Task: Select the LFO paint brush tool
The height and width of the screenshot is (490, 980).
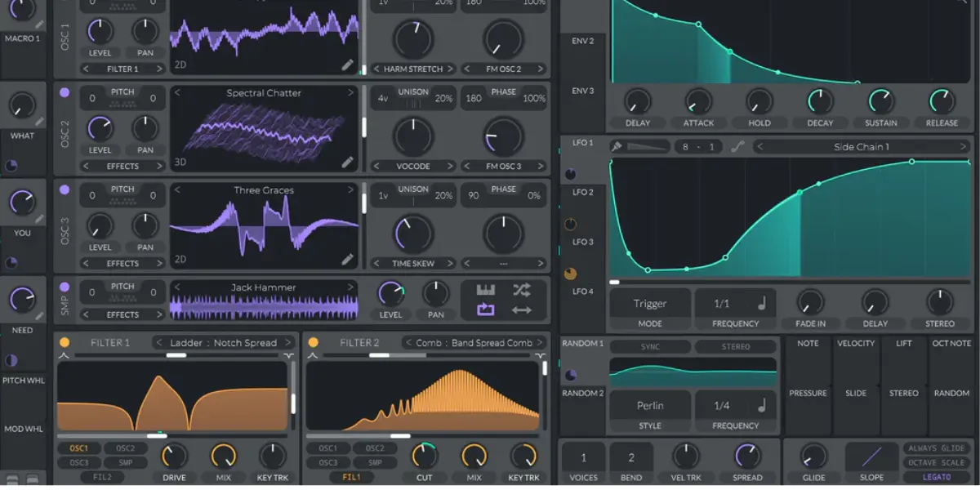Action: (x=617, y=147)
